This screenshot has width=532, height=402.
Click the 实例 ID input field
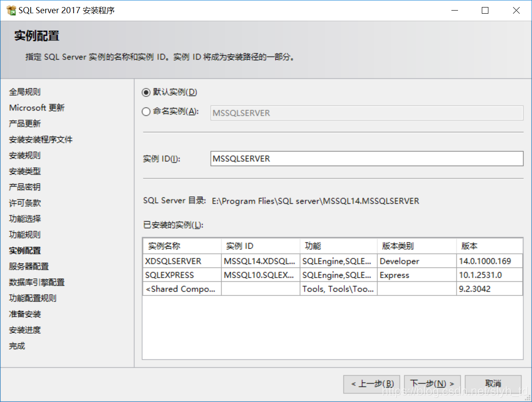coord(366,159)
